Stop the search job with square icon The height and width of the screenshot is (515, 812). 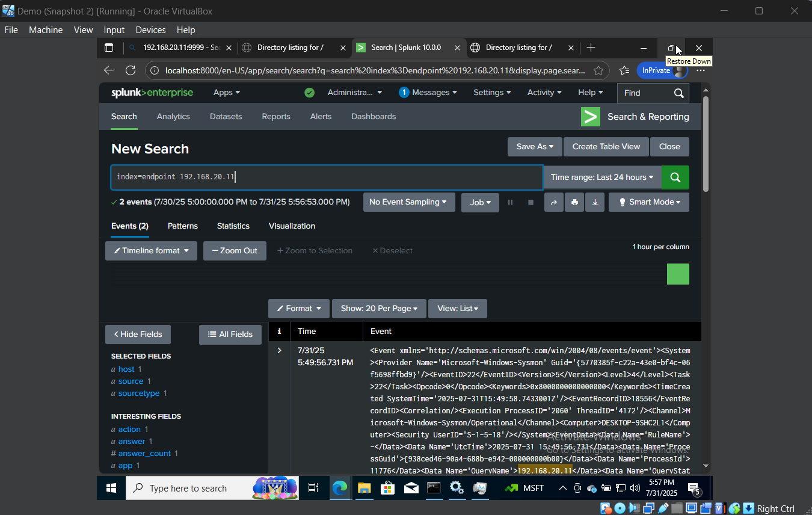[531, 202]
